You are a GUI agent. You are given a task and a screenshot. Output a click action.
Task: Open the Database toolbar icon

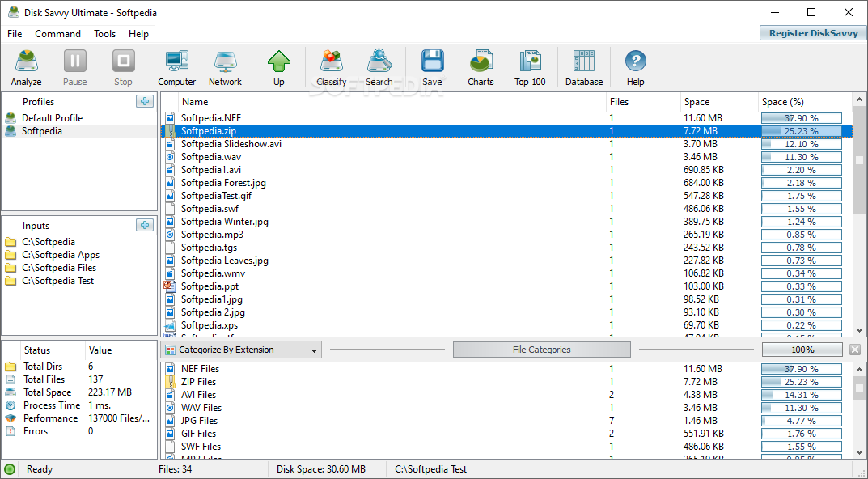click(583, 61)
